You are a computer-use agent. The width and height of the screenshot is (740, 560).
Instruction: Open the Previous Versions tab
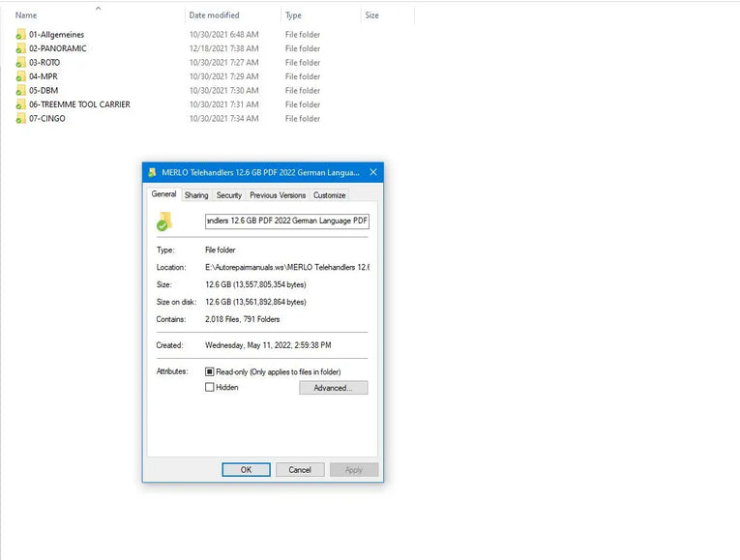[x=278, y=195]
